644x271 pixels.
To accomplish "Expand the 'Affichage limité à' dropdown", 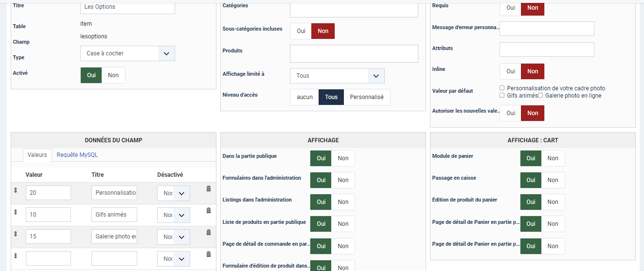I will [337, 76].
